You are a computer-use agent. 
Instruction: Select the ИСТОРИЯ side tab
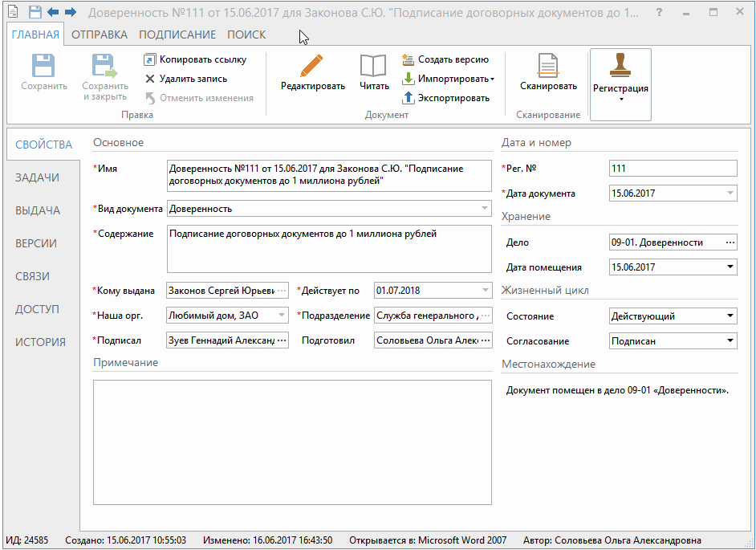[40, 342]
